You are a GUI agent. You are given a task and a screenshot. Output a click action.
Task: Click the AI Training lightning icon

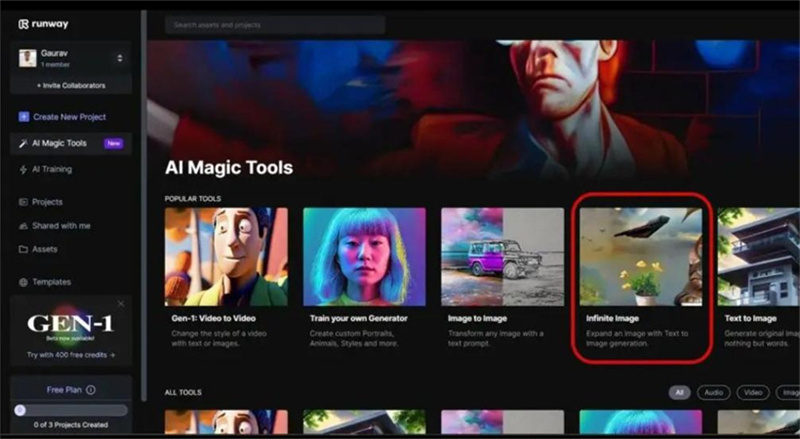click(x=24, y=169)
